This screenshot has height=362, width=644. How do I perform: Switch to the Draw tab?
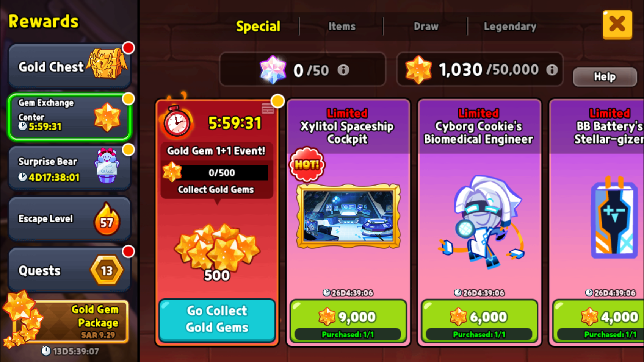click(x=426, y=26)
